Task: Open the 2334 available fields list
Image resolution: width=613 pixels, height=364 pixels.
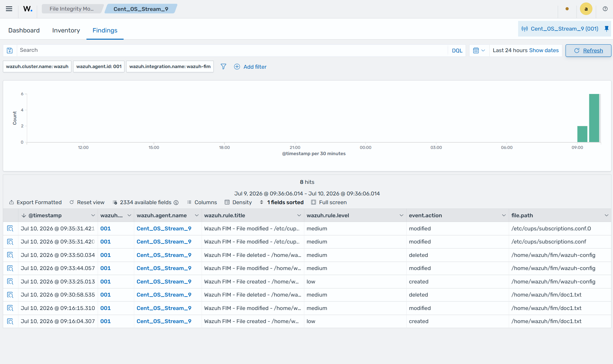Action: pos(142,202)
